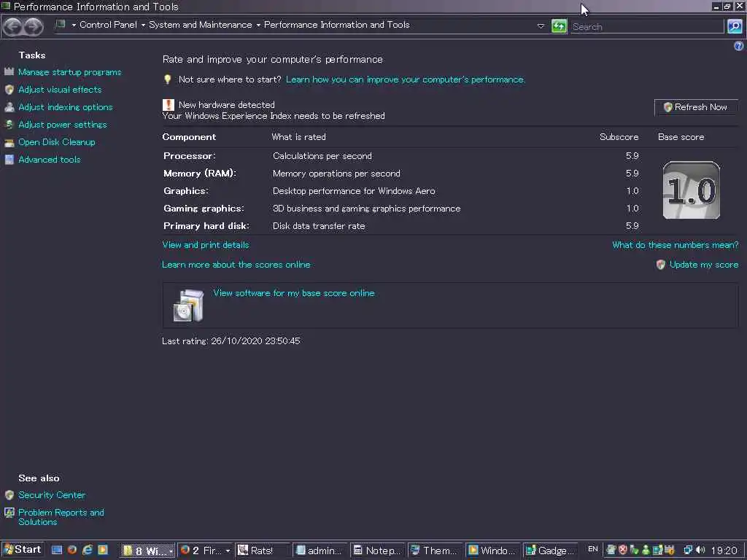The image size is (747, 560).
Task: Expand the arrow after System and Maintenance
Action: coord(258,26)
